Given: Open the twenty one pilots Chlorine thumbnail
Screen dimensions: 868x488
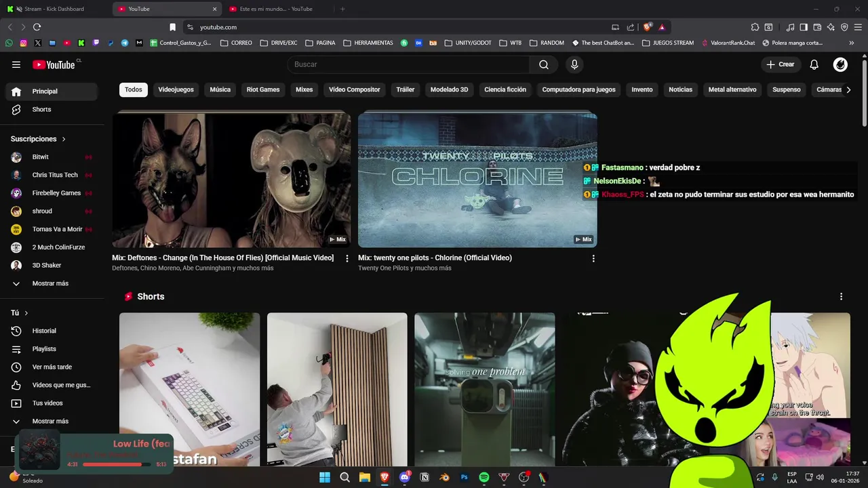Looking at the screenshot, I should (477, 180).
